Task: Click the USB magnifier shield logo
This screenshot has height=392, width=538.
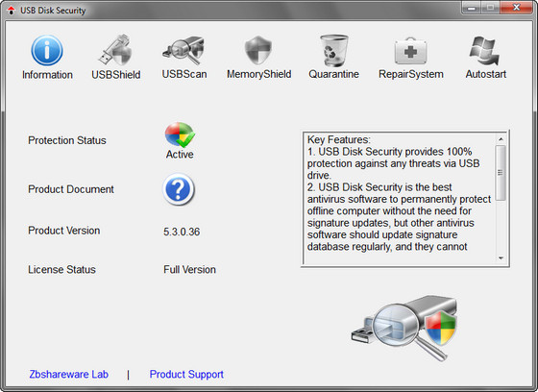Action: [x=403, y=328]
